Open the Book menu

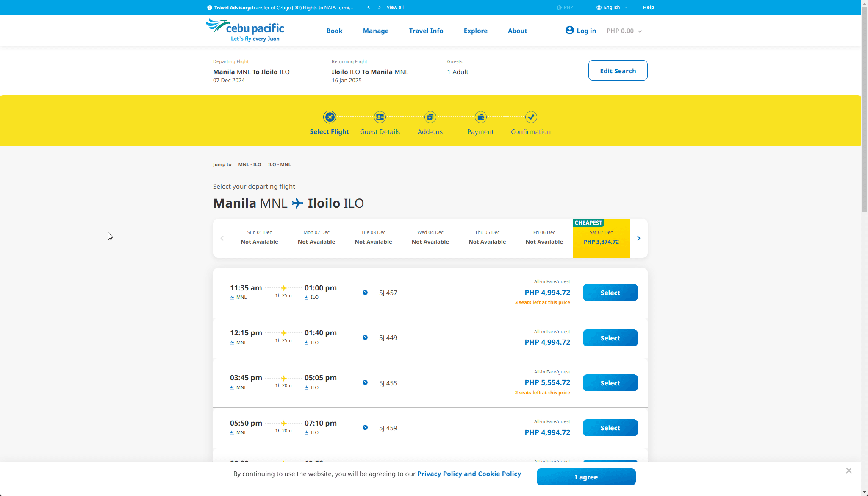pos(334,31)
